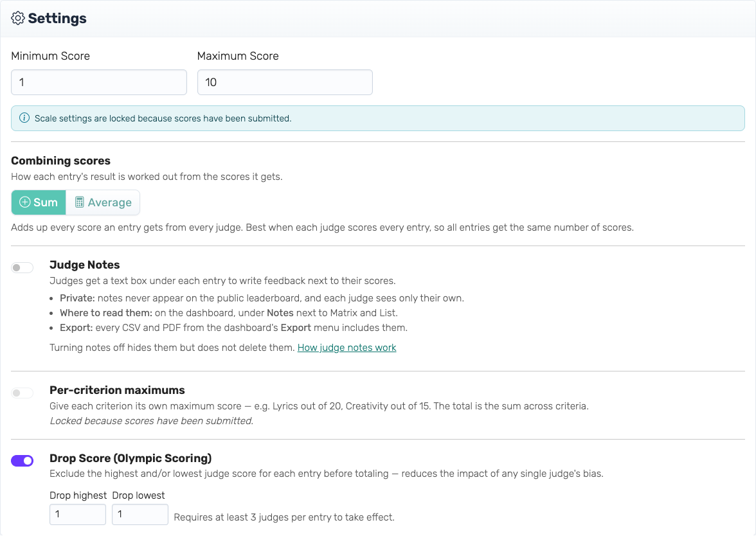This screenshot has width=756, height=536.
Task: Click the Settings heading text
Action: click(57, 18)
